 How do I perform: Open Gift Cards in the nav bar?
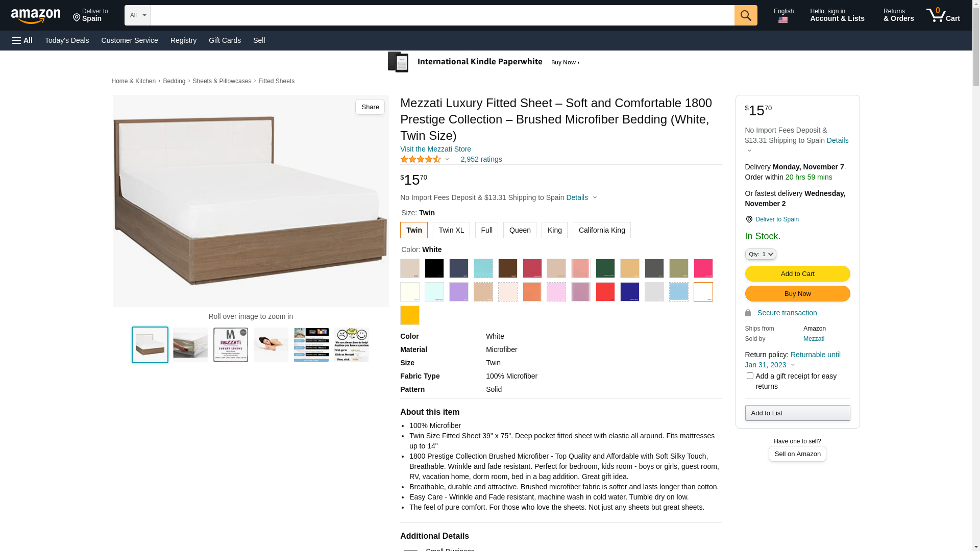click(x=225, y=40)
